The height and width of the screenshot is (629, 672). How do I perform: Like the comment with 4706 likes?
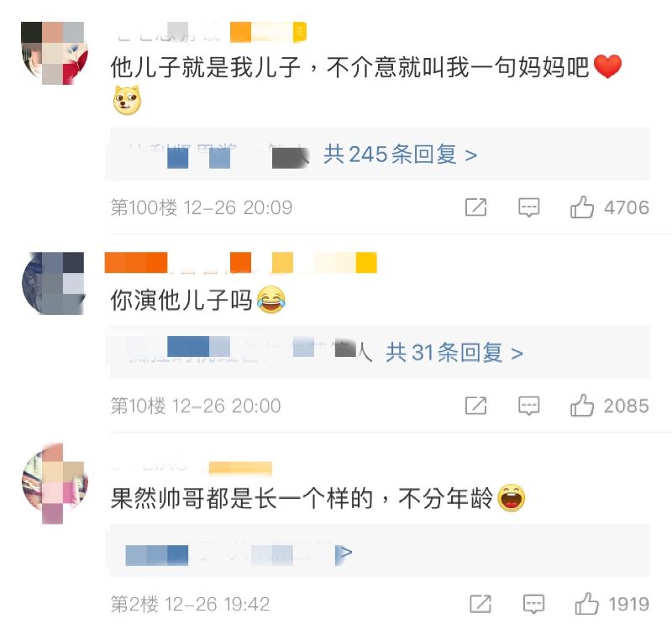point(581,207)
